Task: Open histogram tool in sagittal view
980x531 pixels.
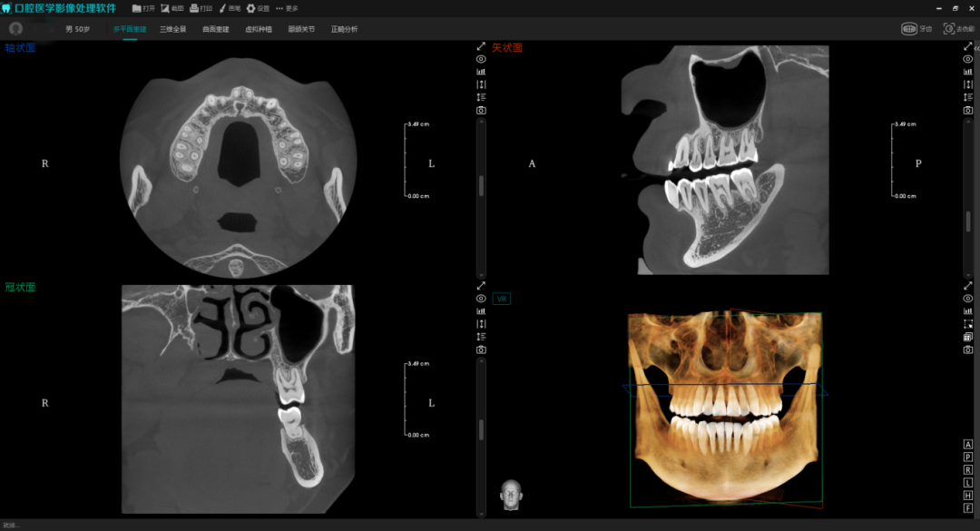Action: 967,72
